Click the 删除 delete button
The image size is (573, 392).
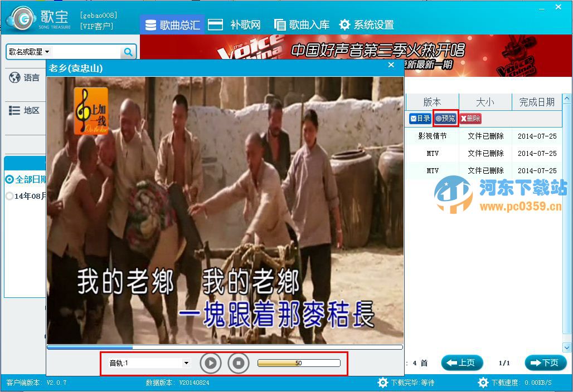470,118
